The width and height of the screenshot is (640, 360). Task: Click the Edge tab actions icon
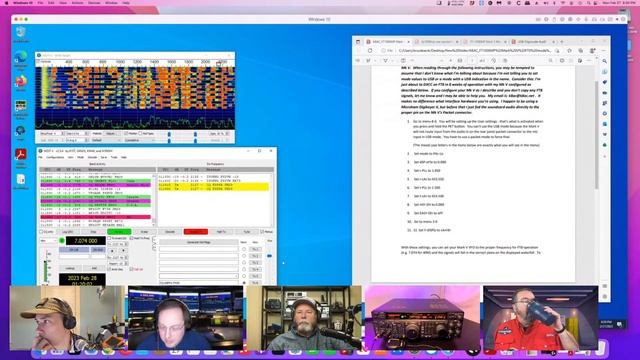coord(358,42)
